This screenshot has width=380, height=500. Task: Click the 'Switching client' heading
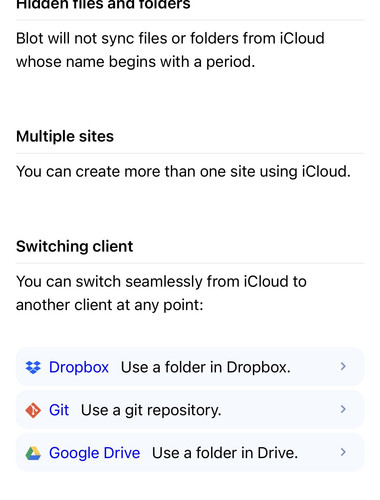tap(74, 246)
